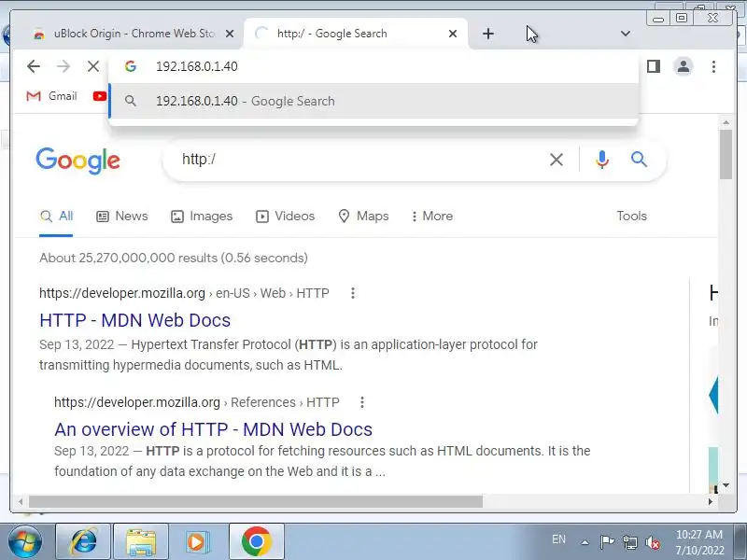Open a new tab
This screenshot has width=747, height=560.
click(x=488, y=34)
